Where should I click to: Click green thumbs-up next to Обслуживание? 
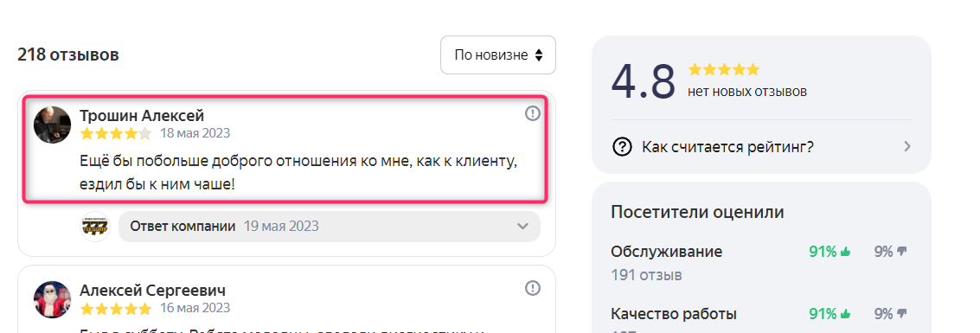tap(846, 252)
